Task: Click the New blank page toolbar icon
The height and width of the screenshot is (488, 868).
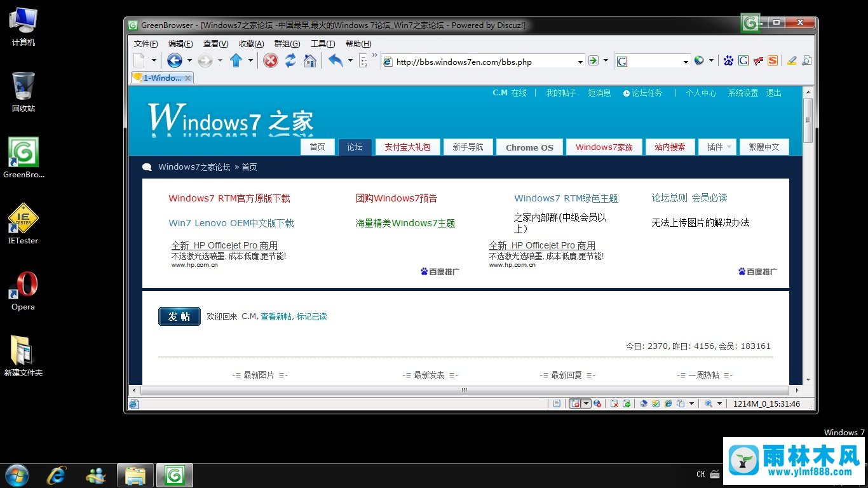Action: (x=140, y=60)
